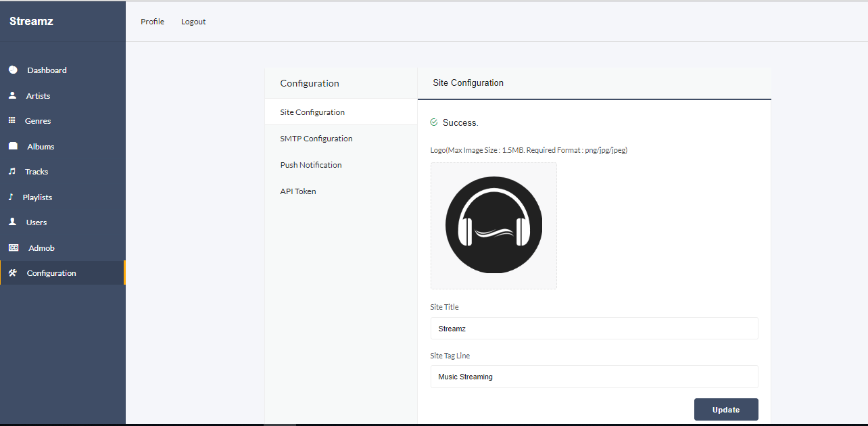Select the API Token tab
The width and height of the screenshot is (868, 426).
(x=298, y=191)
